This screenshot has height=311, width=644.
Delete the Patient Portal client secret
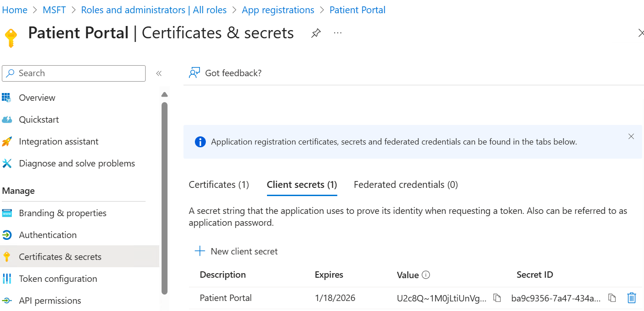point(631,298)
